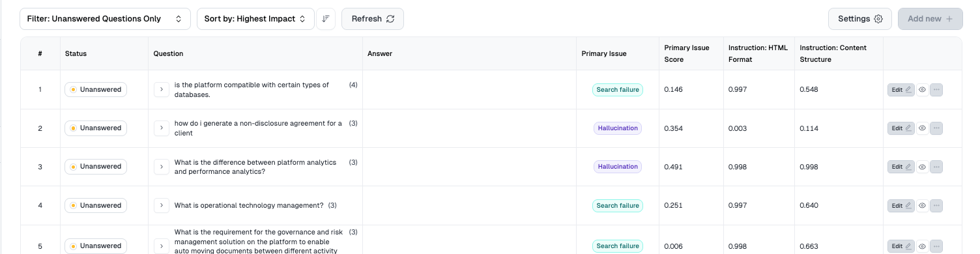Click the Unanswered status badge in row 1
Viewport: 980px width, 254px height.
point(96,89)
